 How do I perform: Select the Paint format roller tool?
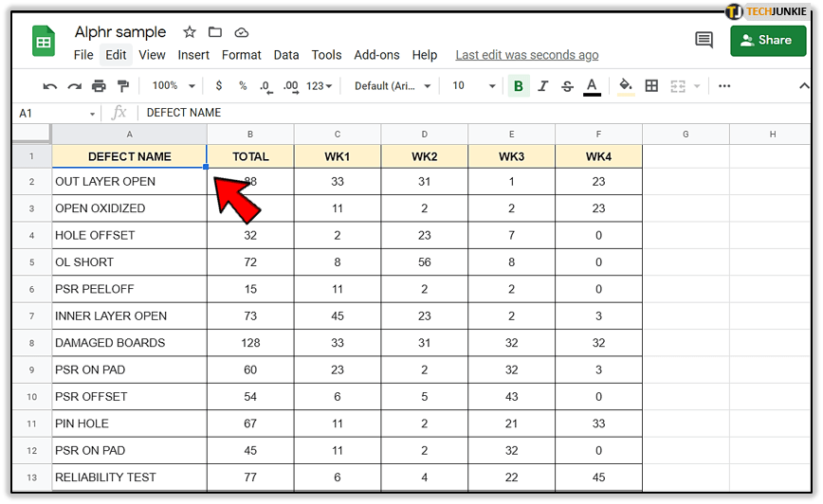pyautogui.click(x=123, y=86)
